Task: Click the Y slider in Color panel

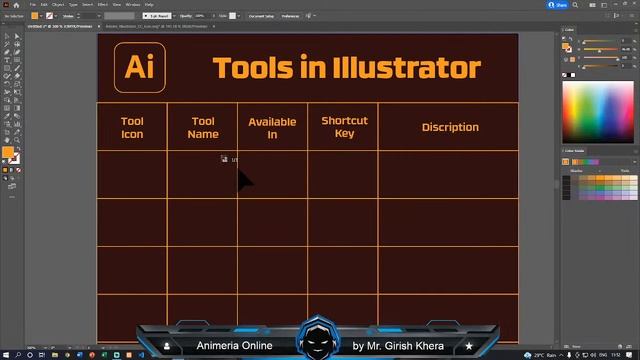Action: pyautogui.click(x=601, y=58)
